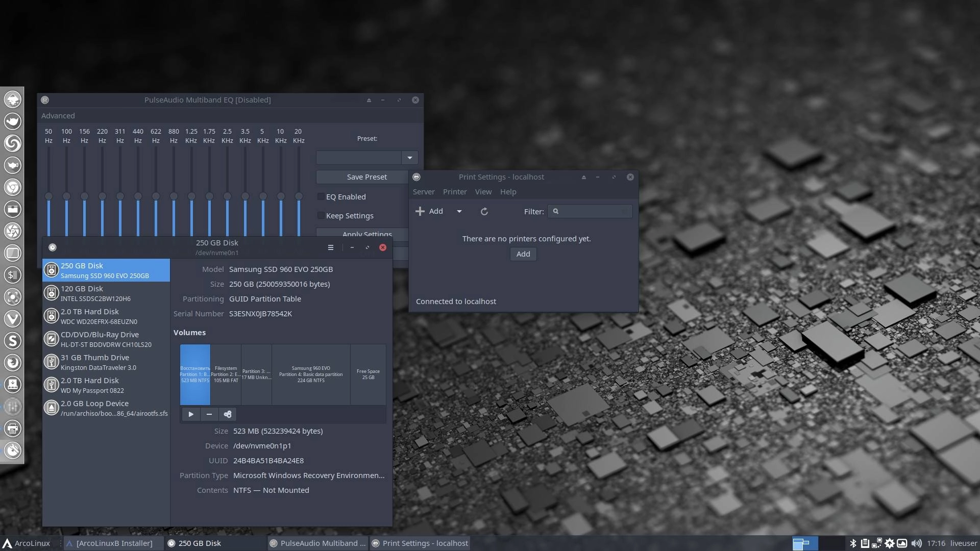
Task: Click the Disks wrench dock icon
Action: (x=13, y=450)
